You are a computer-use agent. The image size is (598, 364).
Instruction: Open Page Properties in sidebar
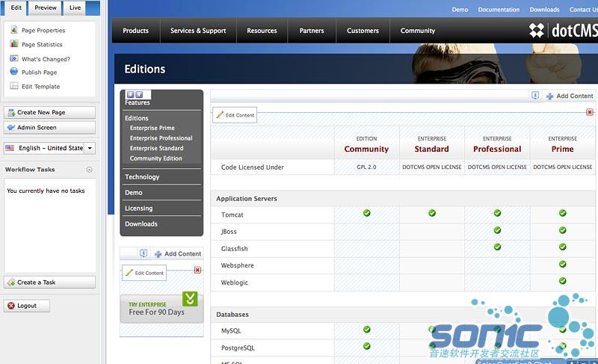(x=43, y=30)
